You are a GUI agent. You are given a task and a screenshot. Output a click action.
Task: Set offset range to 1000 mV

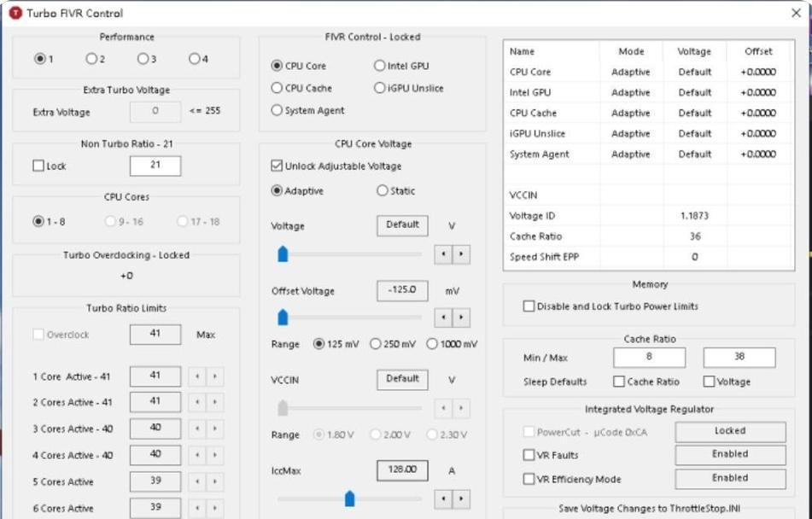tap(432, 344)
